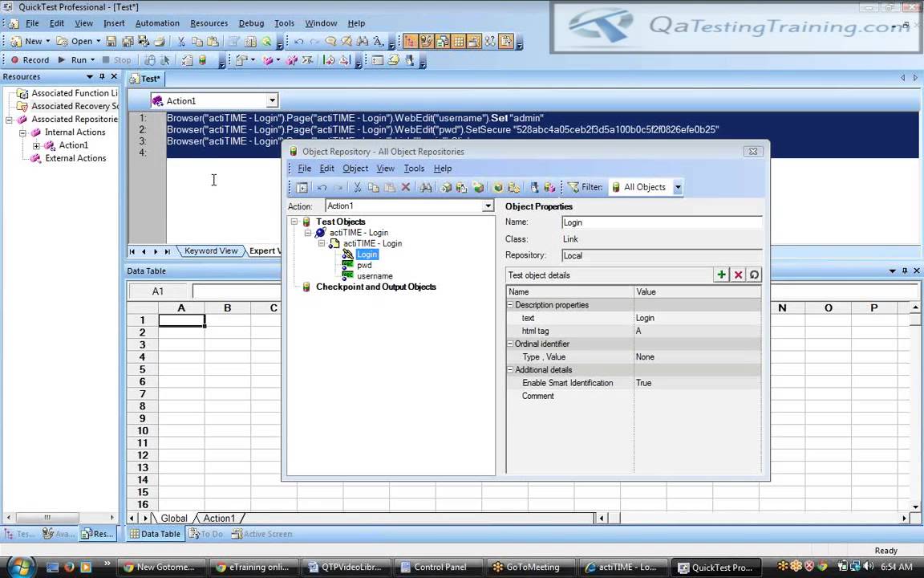
Task: Select Checkpoint and Output Objects node
Action: [x=376, y=287]
